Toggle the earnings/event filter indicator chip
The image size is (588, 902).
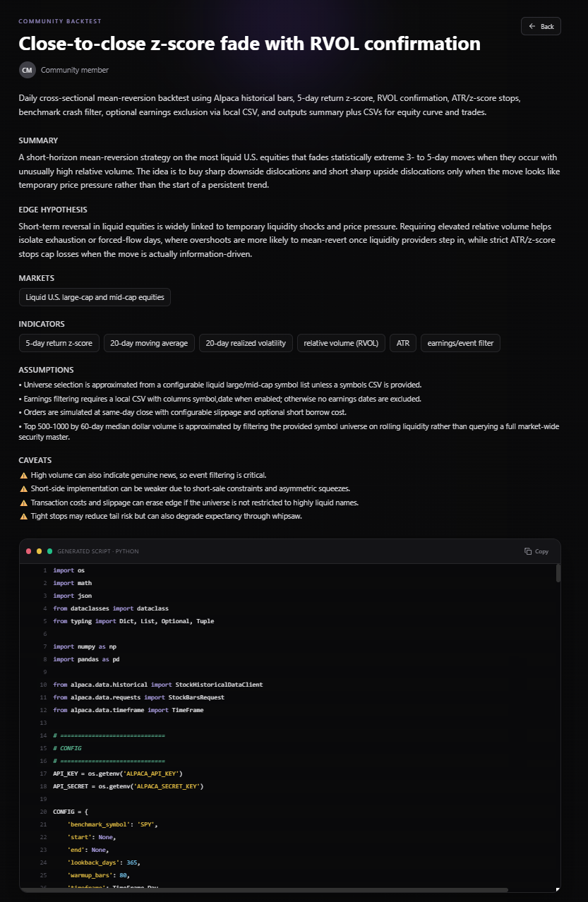click(x=460, y=343)
